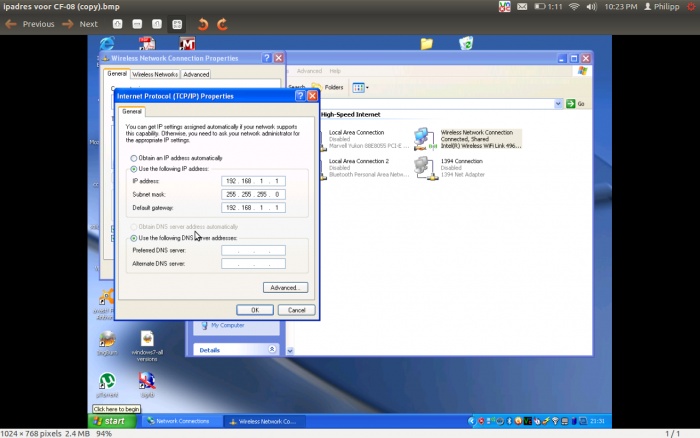Viewport: 700px width, 438px height.
Task: Click the Default gateway field
Action: (x=253, y=208)
